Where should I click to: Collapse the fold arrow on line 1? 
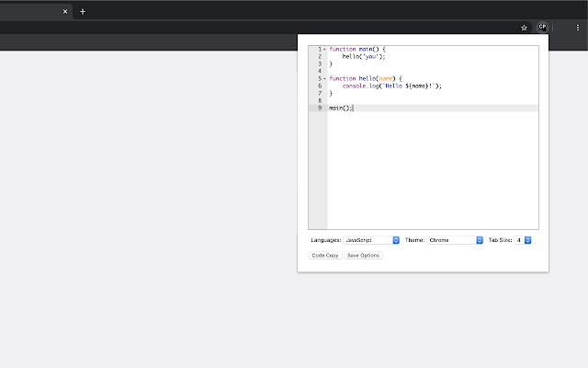point(324,49)
